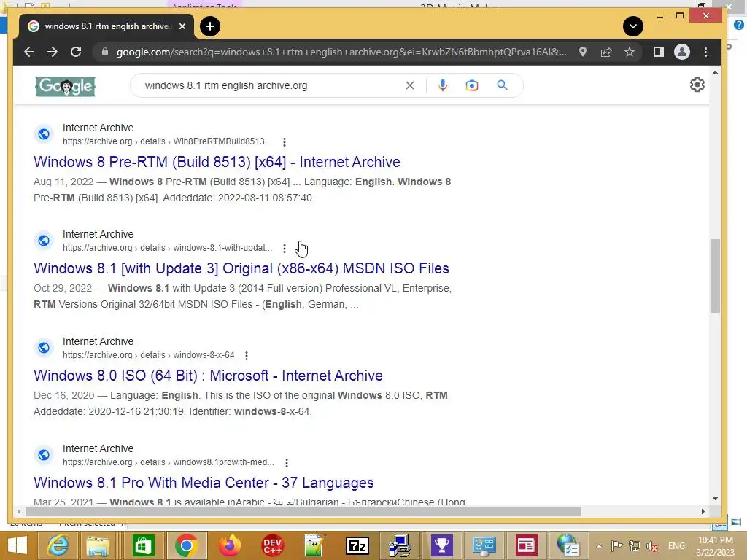Click the page scroll up arrow
Viewport: 747px width, 560px height.
(715, 72)
